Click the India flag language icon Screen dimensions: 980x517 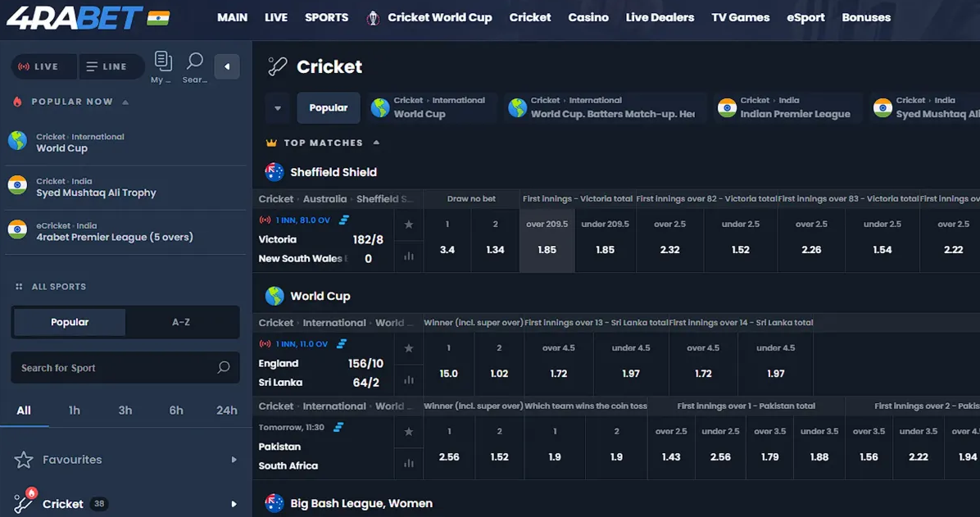(x=158, y=17)
